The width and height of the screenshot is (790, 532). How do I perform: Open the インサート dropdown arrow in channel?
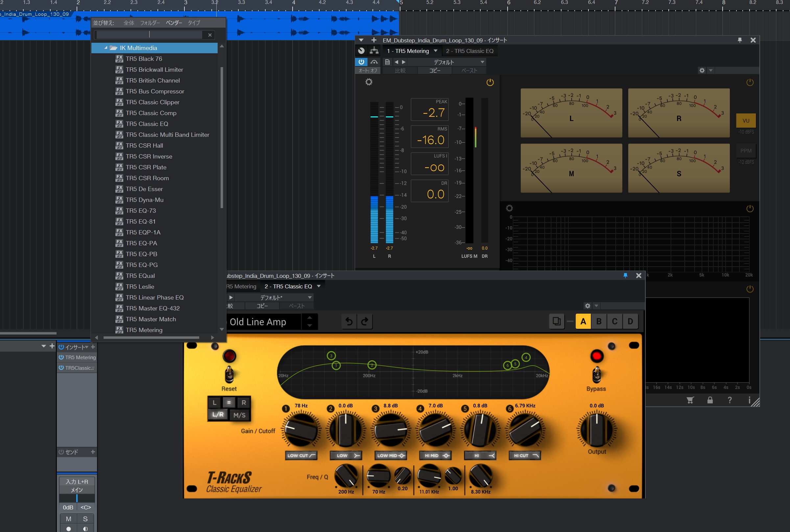tap(87, 347)
